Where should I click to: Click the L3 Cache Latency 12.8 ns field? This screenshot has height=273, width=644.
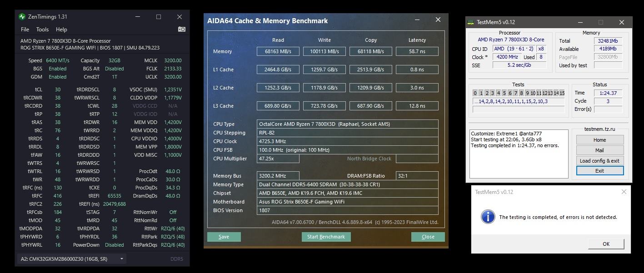(x=417, y=106)
